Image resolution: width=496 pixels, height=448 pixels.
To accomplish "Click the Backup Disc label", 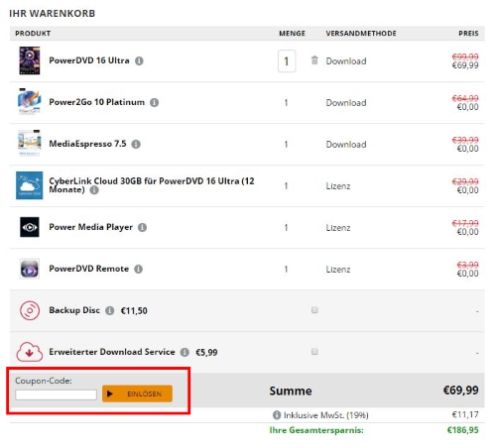I will coord(74,310).
